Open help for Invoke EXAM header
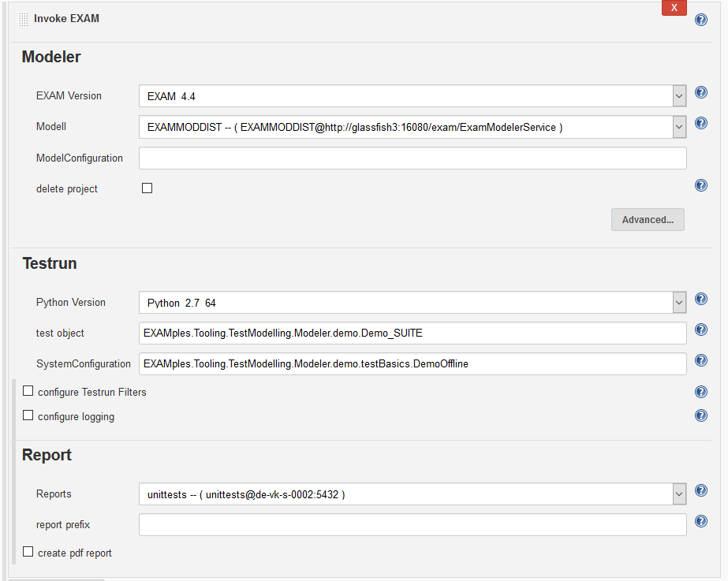Screen dimensions: 728x581 point(701,20)
